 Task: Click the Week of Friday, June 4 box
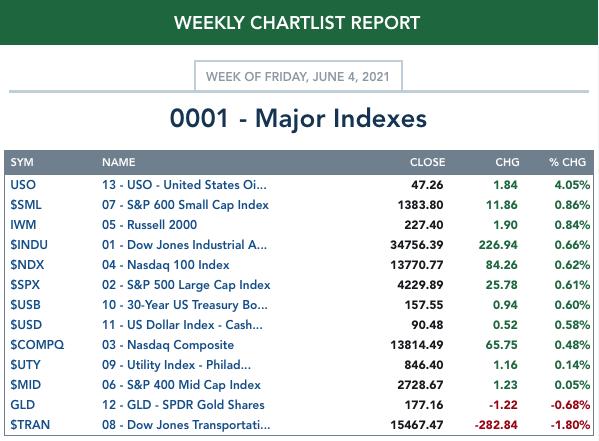pyautogui.click(x=298, y=76)
